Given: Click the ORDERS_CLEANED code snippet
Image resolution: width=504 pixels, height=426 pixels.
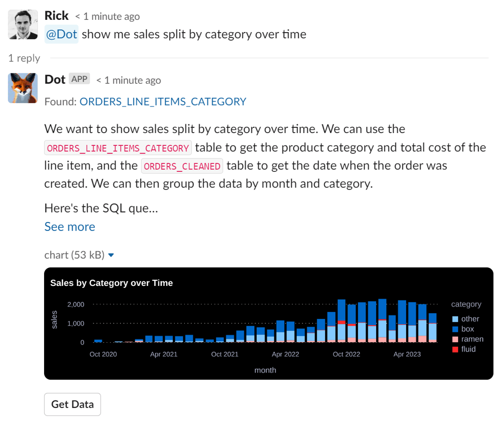Looking at the screenshot, I should click(x=182, y=166).
